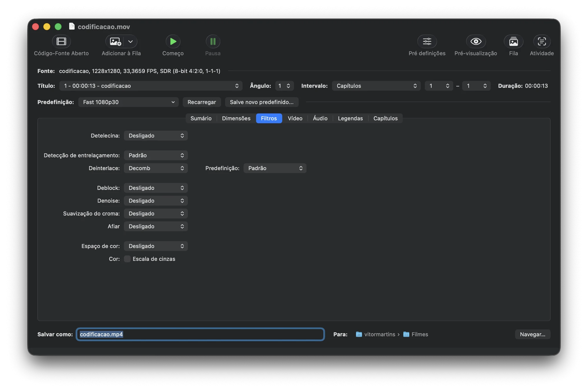Switch to the Áudio tab
Image resolution: width=588 pixels, height=392 pixels.
[320, 118]
